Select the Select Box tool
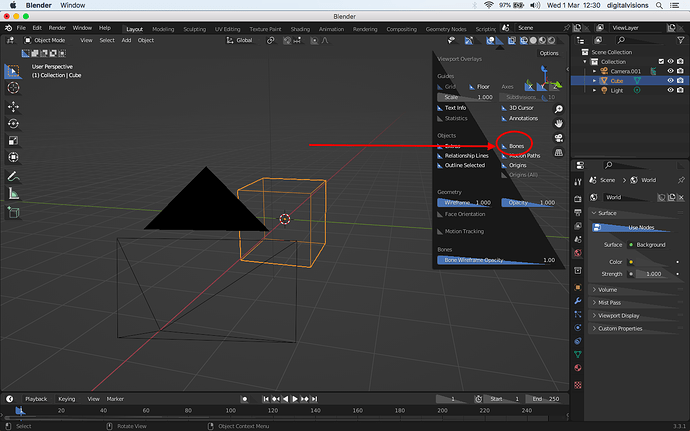The width and height of the screenshot is (690, 431). tap(13, 71)
